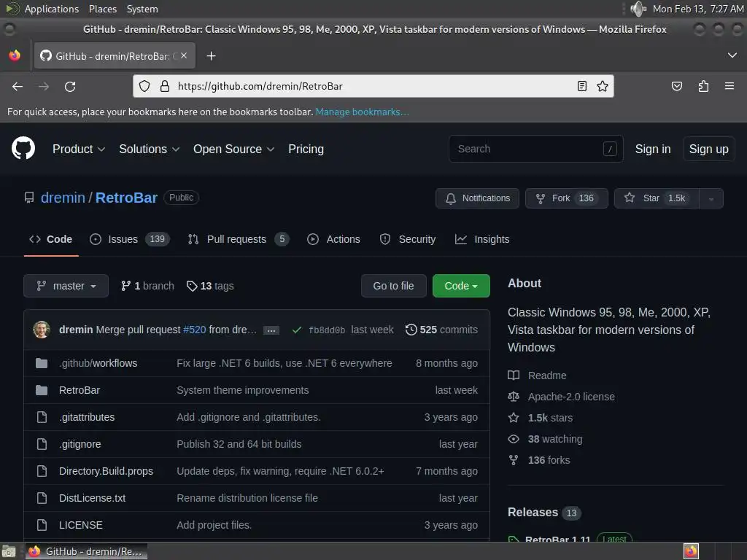Bookmark this page with the star icon
Viewport: 747px width, 560px height.
pyautogui.click(x=602, y=86)
